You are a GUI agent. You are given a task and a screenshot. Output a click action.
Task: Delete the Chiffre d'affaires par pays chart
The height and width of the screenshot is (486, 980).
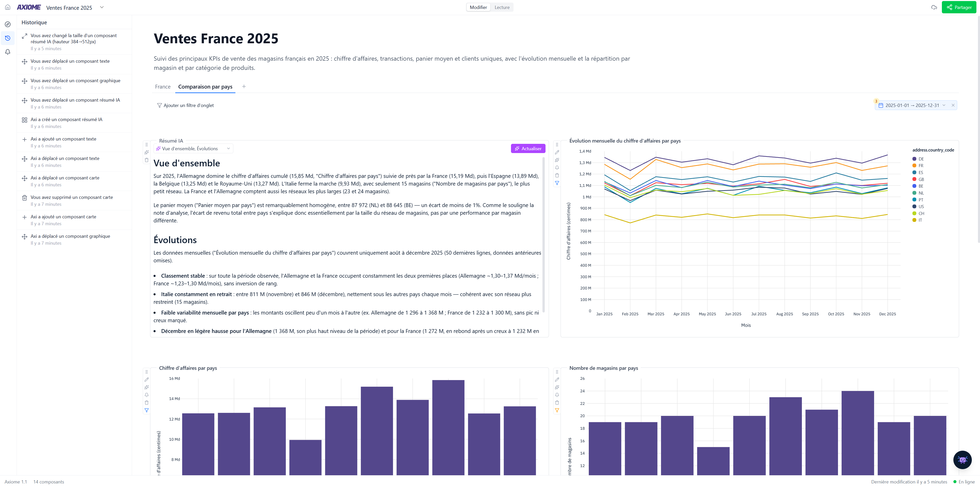(x=146, y=403)
